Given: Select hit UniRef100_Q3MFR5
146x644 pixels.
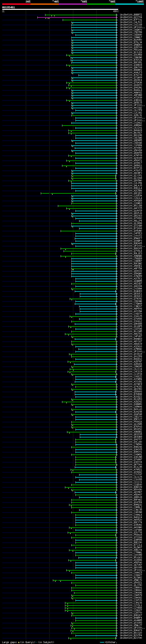Looking at the screenshot, I should (x=131, y=540).
